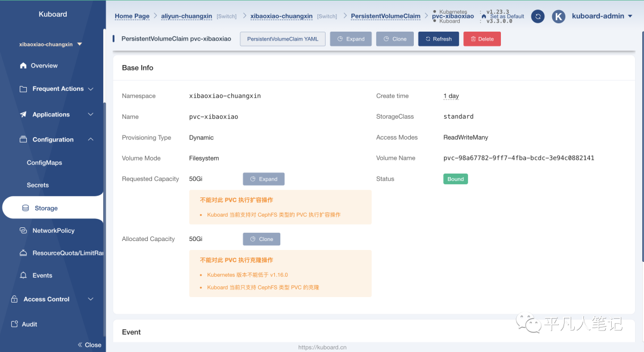Click the Bound status badge

click(456, 179)
